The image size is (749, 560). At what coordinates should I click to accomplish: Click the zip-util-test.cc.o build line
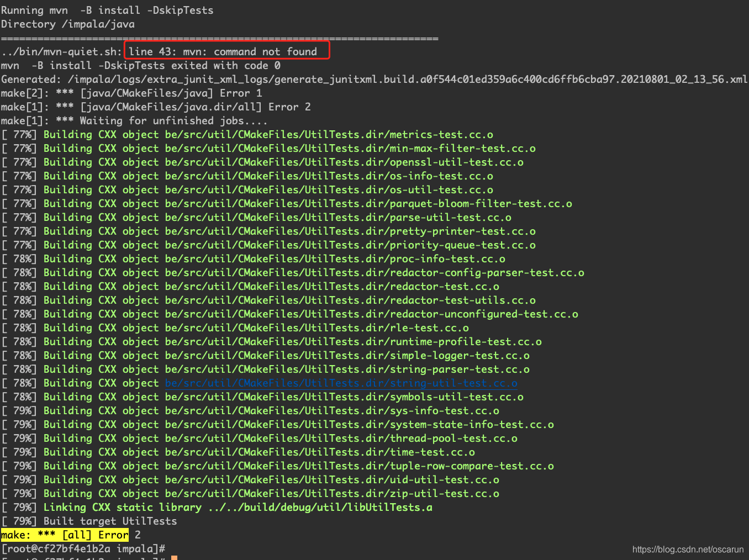pyautogui.click(x=250, y=494)
